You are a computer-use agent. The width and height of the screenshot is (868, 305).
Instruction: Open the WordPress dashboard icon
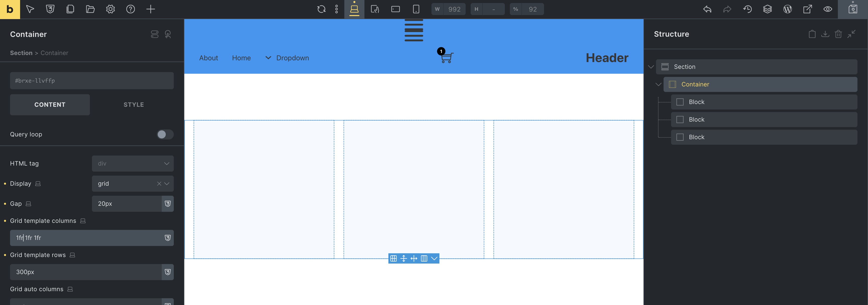click(x=787, y=9)
